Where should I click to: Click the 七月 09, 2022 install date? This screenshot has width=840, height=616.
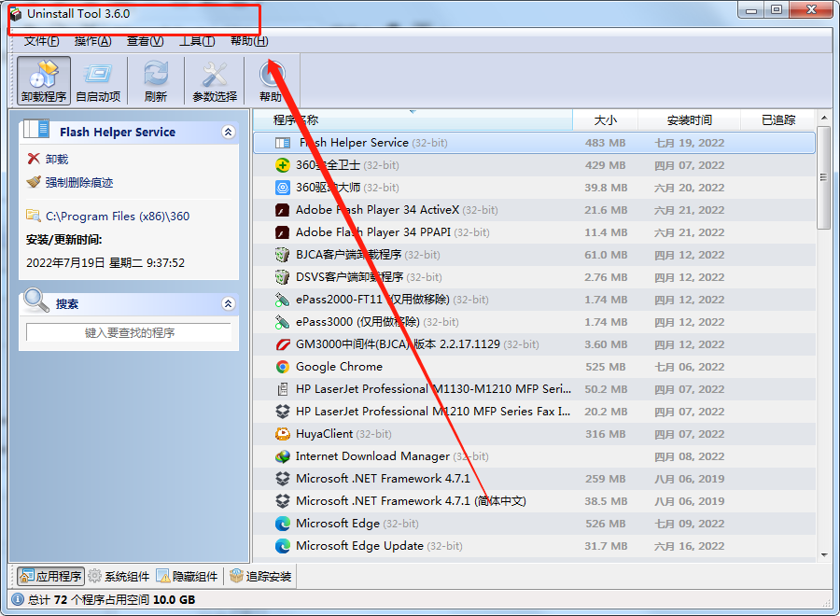689,524
